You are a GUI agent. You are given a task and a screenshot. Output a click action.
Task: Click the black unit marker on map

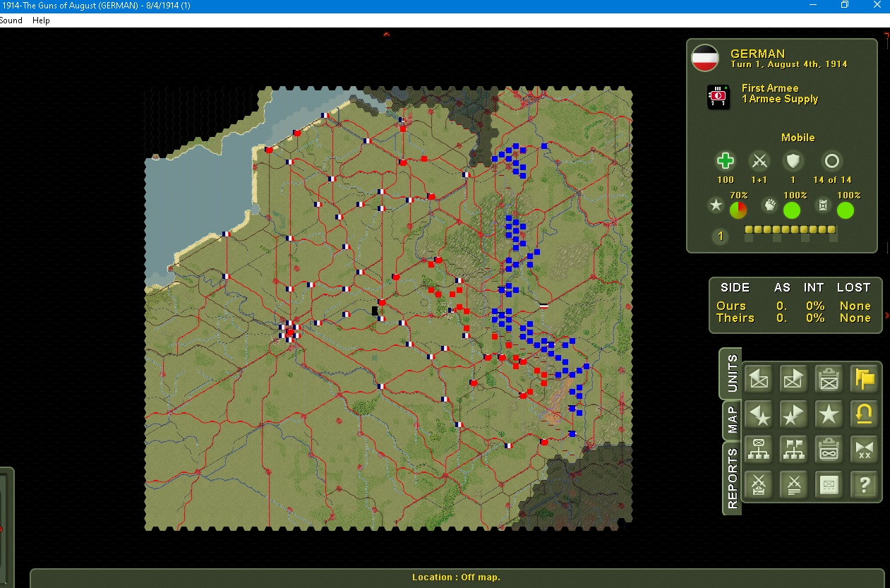(375, 311)
